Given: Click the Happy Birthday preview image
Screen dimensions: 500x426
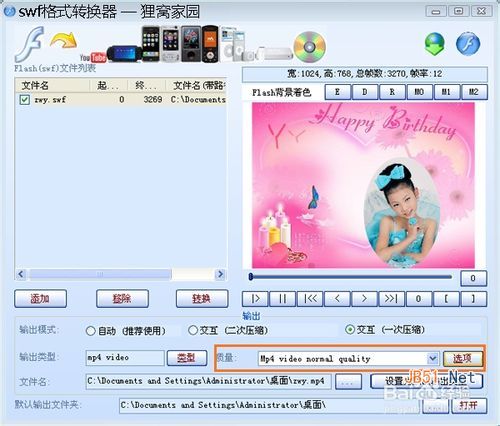Looking at the screenshot, I should click(363, 185).
